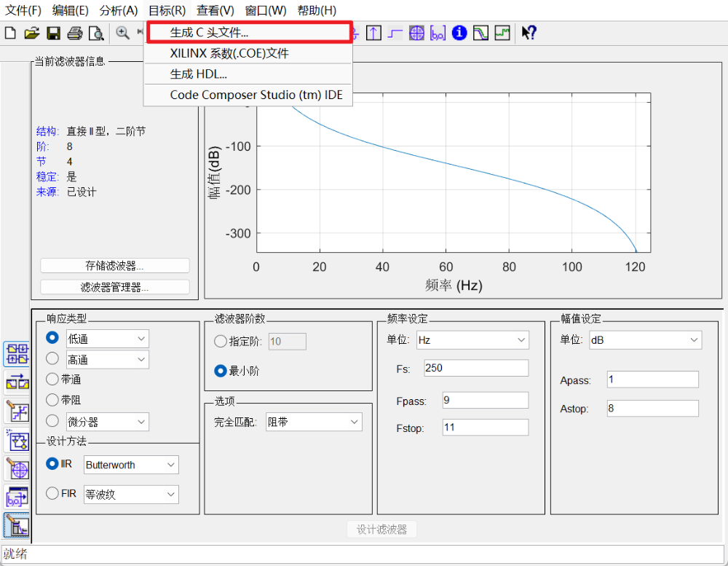Viewport: 728px width, 566px height.
Task: Open Pole-zero editor sidebar panel
Action: coord(17,468)
